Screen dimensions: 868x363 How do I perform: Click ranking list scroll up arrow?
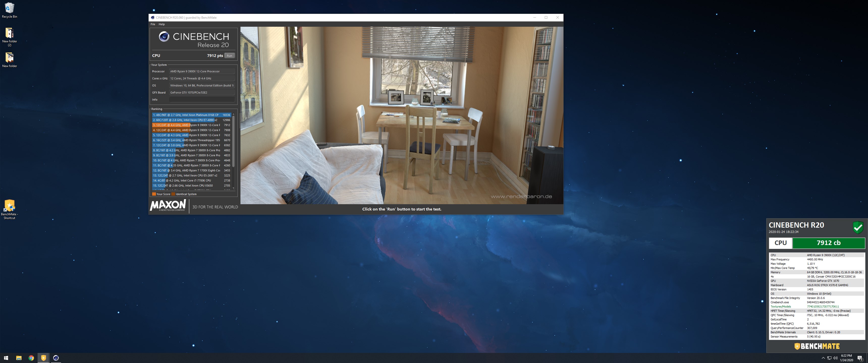pyautogui.click(x=233, y=114)
